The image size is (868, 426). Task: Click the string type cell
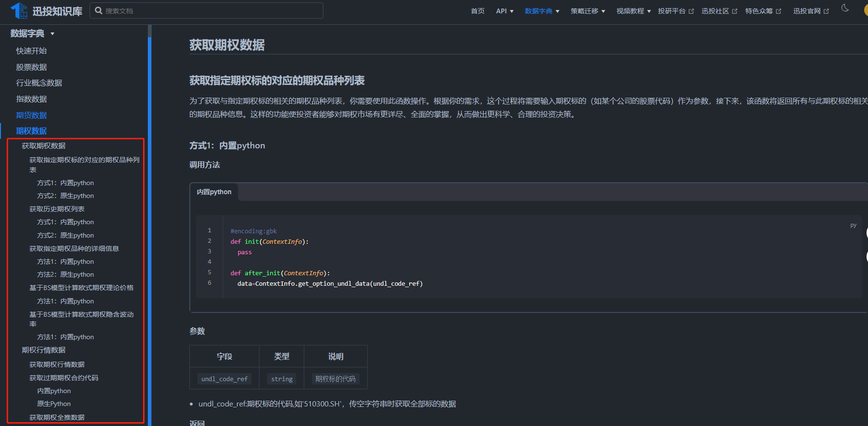[282, 379]
